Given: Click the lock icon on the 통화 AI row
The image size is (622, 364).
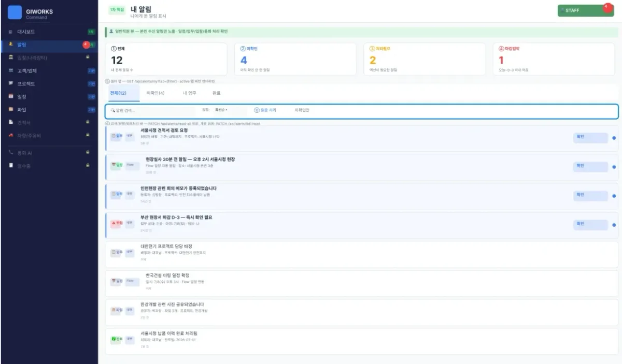Looking at the screenshot, I should coord(88,152).
